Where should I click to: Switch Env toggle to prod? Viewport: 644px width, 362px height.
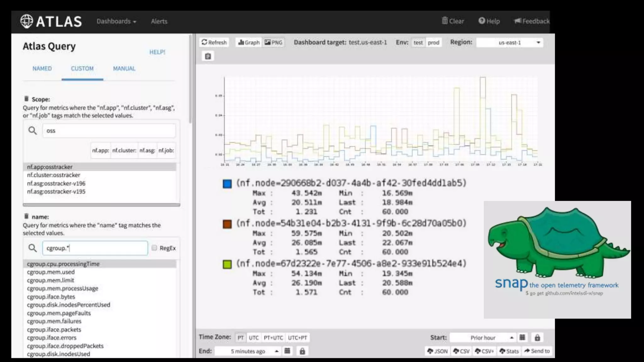[x=433, y=42]
